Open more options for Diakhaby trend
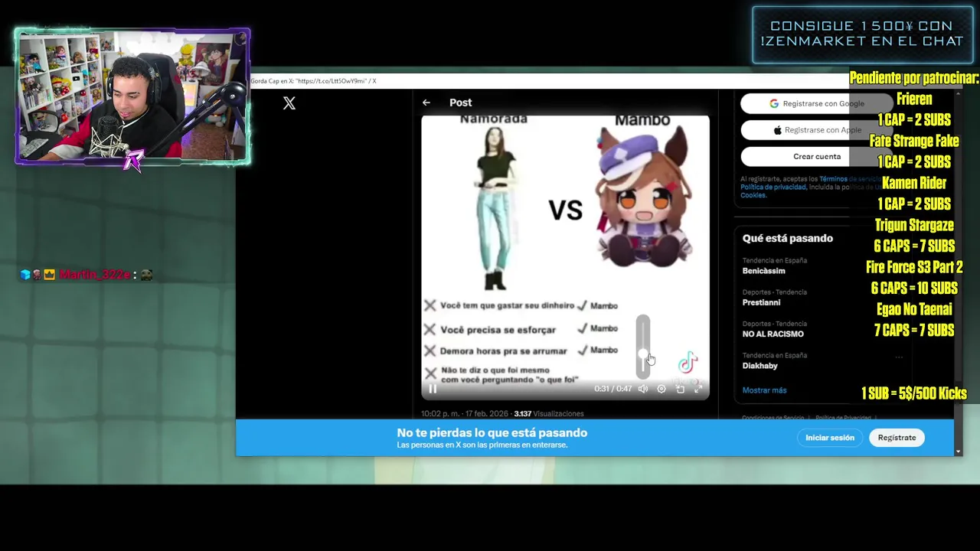980x551 pixels. 899,357
